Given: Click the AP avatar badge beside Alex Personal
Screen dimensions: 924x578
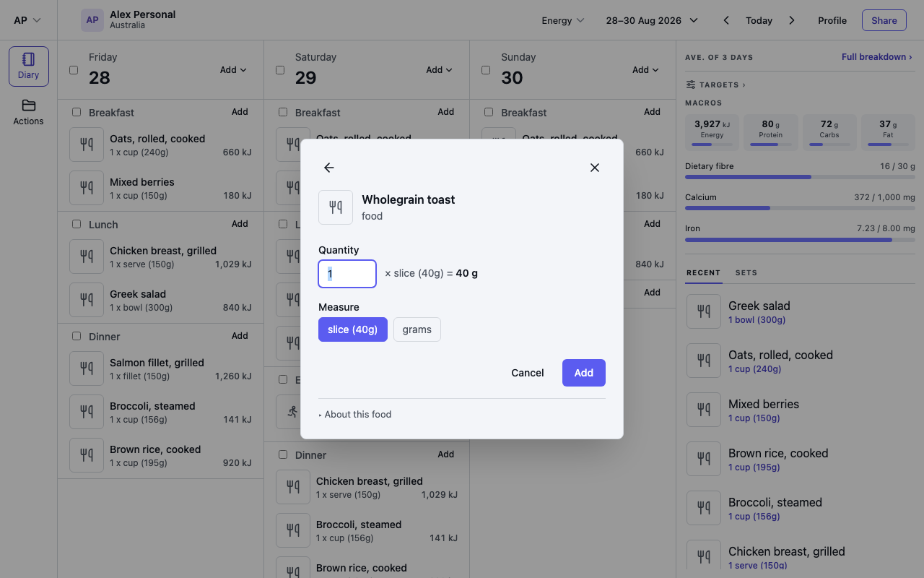Looking at the screenshot, I should 92,20.
